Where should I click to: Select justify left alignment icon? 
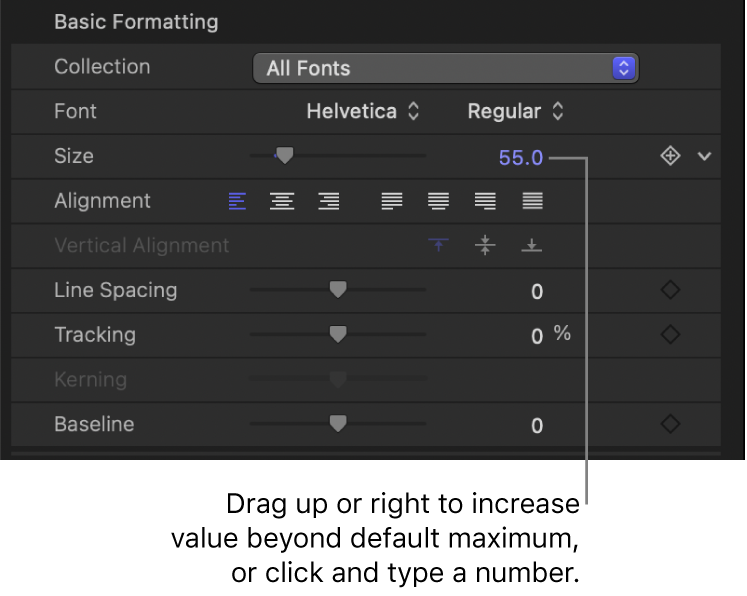click(x=392, y=202)
